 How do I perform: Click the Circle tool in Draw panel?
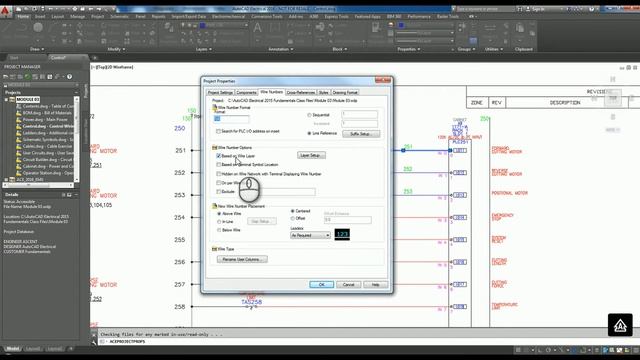click(x=38, y=27)
